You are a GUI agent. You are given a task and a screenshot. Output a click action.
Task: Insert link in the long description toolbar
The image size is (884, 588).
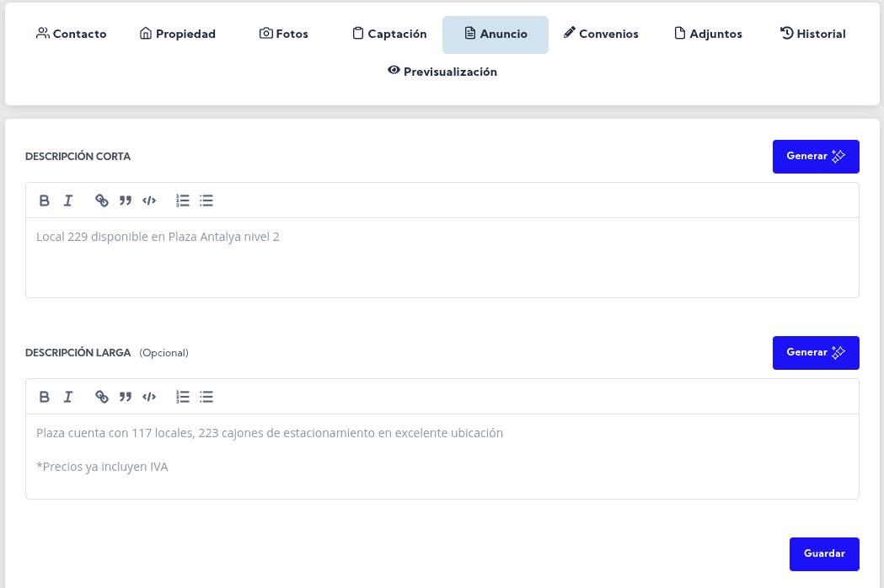(x=102, y=397)
